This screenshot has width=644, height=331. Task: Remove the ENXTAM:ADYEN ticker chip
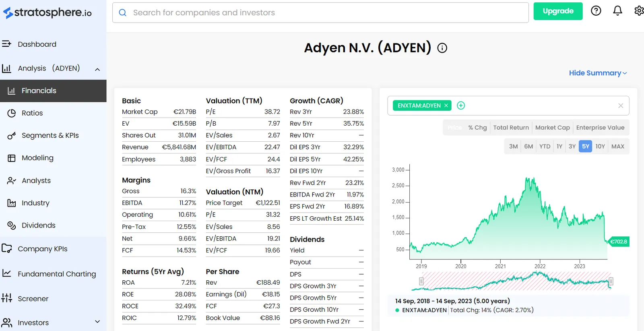pos(446,106)
